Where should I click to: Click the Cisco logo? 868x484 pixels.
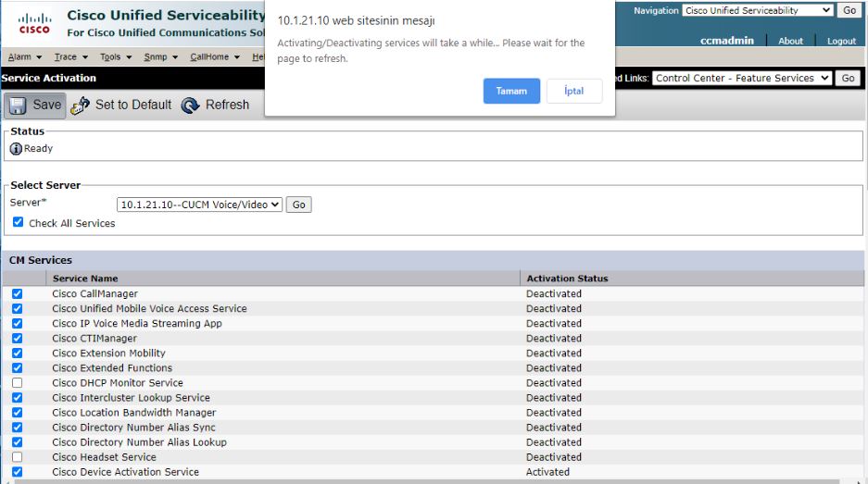34,24
